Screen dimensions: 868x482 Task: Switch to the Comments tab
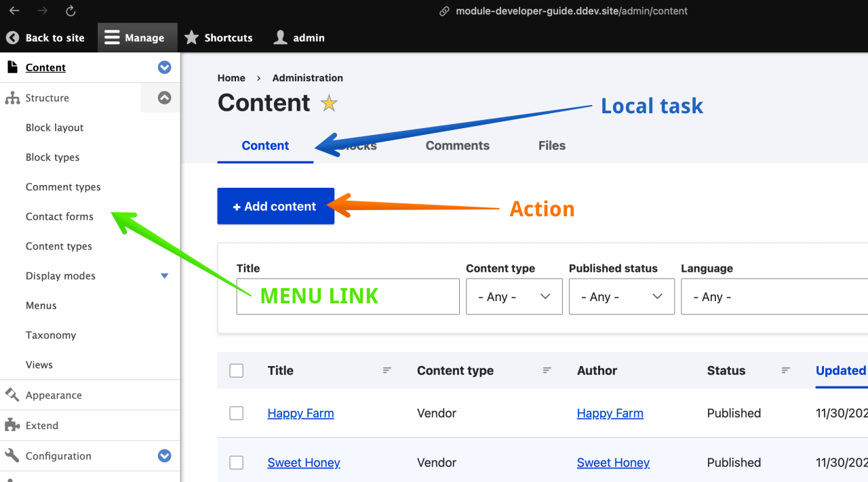[x=457, y=145]
